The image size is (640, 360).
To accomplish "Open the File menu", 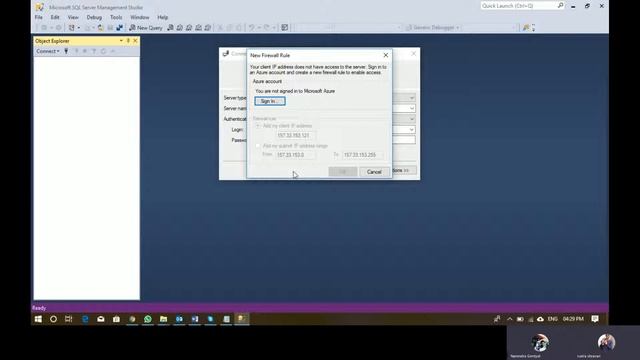I will [38, 17].
